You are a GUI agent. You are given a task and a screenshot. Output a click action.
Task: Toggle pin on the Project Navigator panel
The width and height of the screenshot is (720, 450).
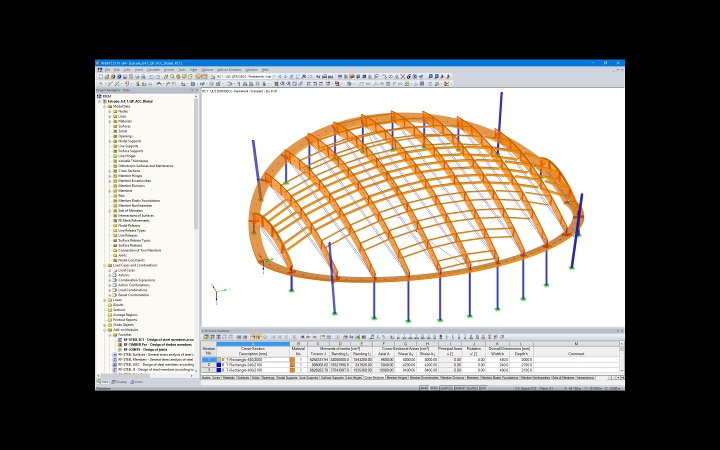pyautogui.click(x=192, y=90)
